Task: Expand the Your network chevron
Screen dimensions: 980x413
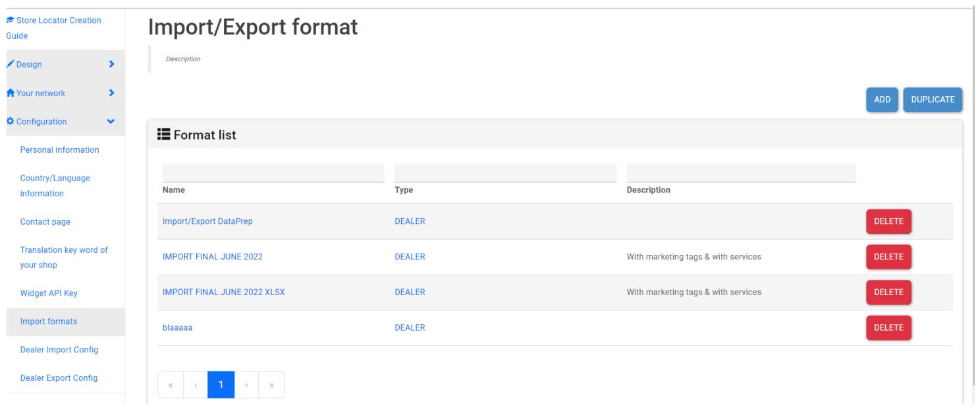Action: [x=111, y=93]
